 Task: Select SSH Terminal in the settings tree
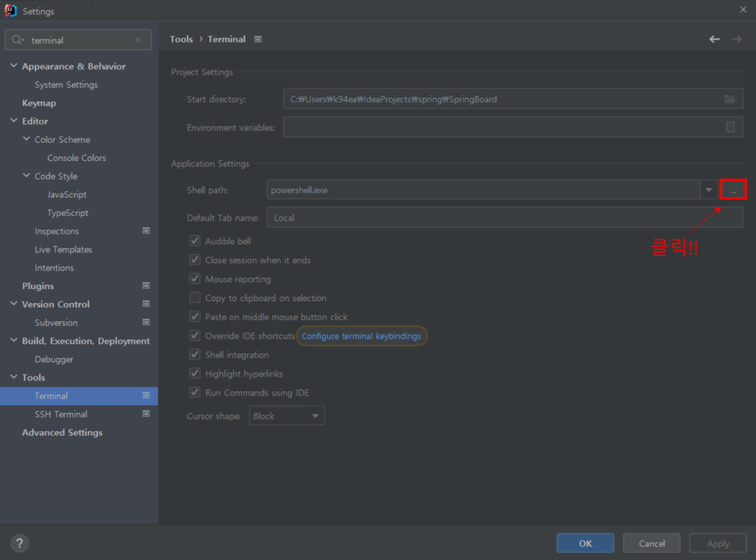[x=61, y=414]
